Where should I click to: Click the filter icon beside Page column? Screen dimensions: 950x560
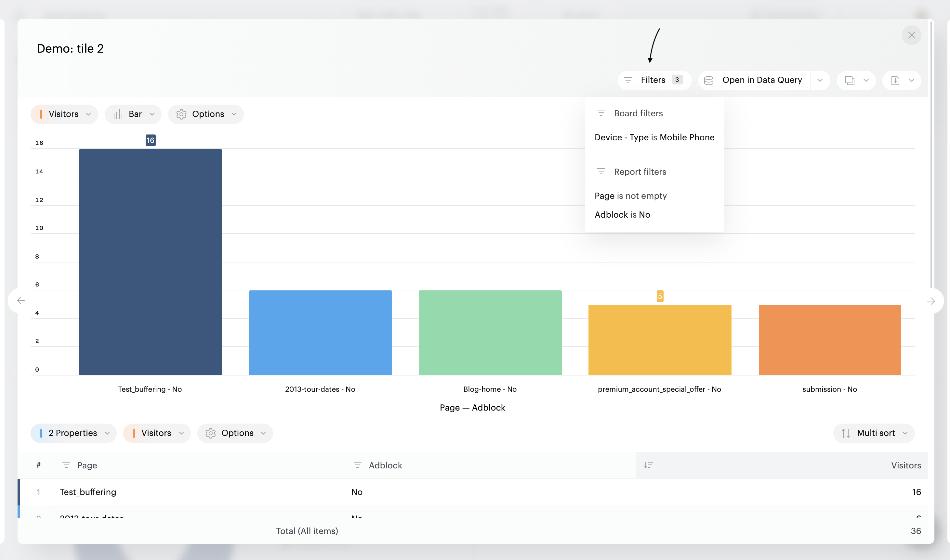[66, 465]
